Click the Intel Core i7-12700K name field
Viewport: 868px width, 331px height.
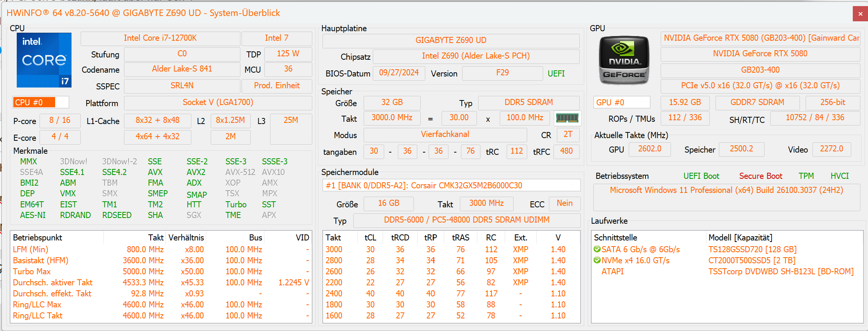(160, 38)
